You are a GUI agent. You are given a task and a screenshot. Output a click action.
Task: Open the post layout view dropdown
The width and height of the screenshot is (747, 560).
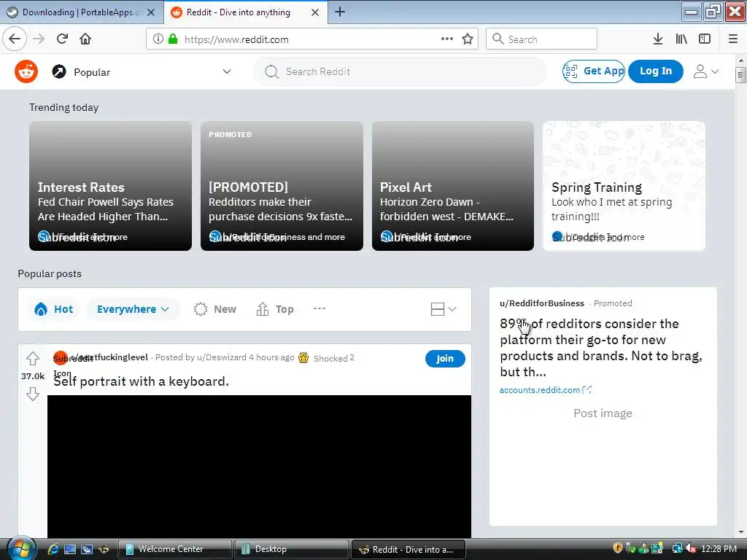tap(443, 309)
